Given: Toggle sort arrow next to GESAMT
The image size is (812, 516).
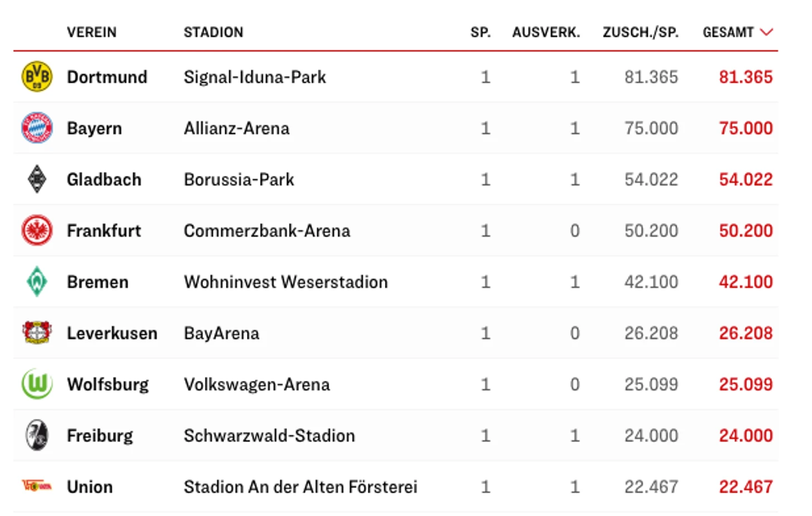Looking at the screenshot, I should (767, 32).
